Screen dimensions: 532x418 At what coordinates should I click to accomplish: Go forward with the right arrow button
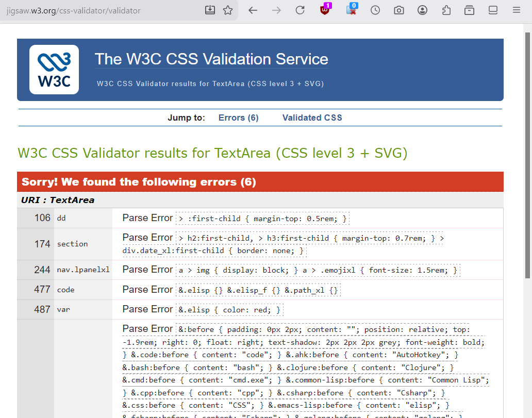pyautogui.click(x=276, y=10)
